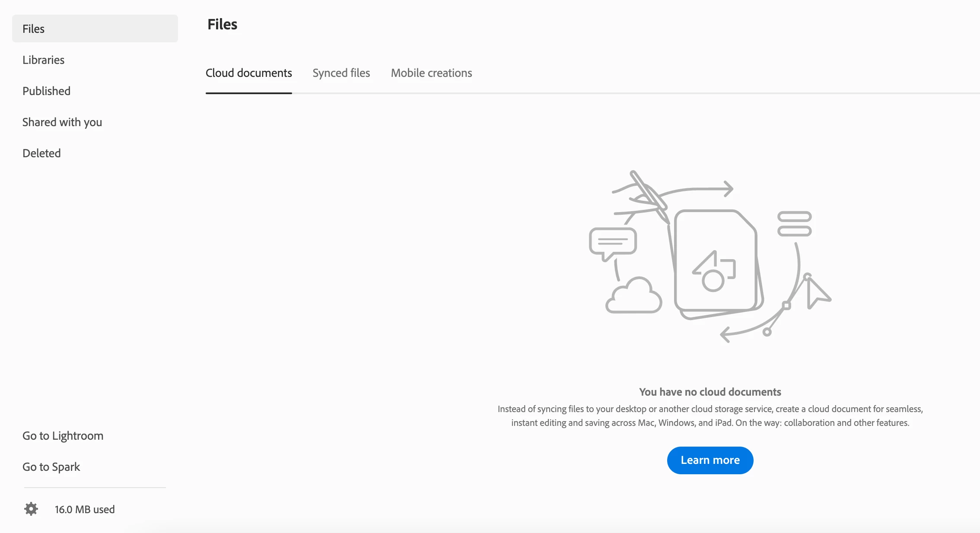Open Shared with you section
The width and height of the screenshot is (980, 533).
[x=62, y=122]
